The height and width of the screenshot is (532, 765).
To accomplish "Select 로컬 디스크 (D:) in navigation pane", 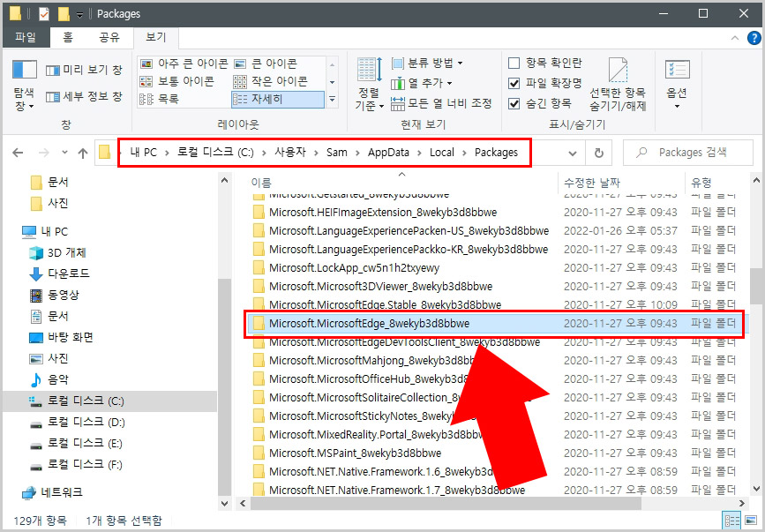I will 77,423.
